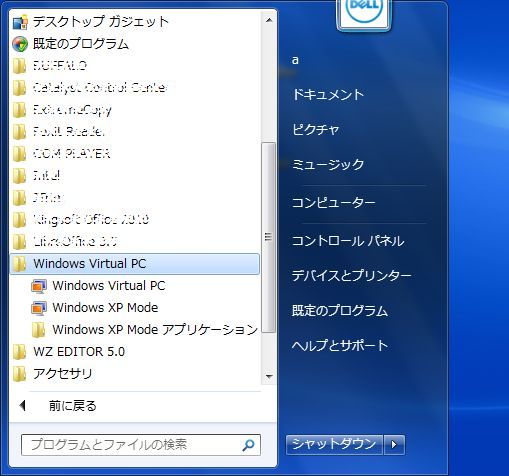Open コントロール パネル
Screen dimensions: 509x476
click(x=348, y=241)
